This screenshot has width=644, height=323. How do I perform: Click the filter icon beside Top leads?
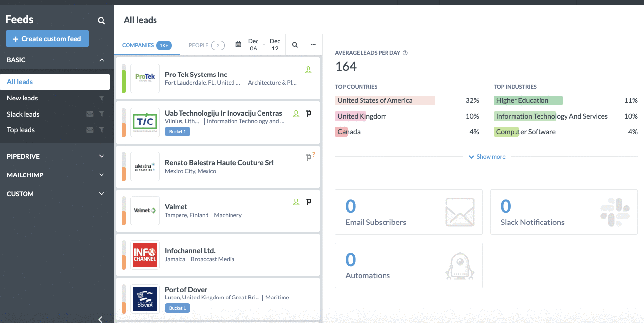tap(102, 130)
